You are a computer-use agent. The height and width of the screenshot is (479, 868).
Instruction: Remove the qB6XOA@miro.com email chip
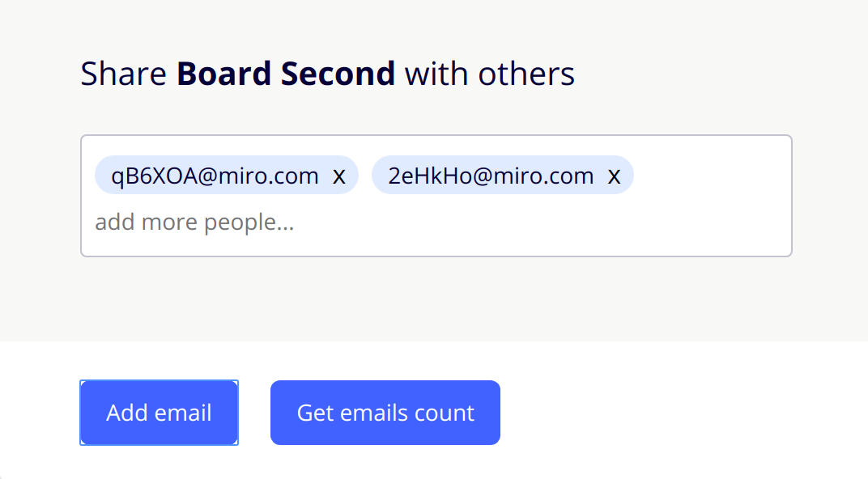[x=339, y=176]
